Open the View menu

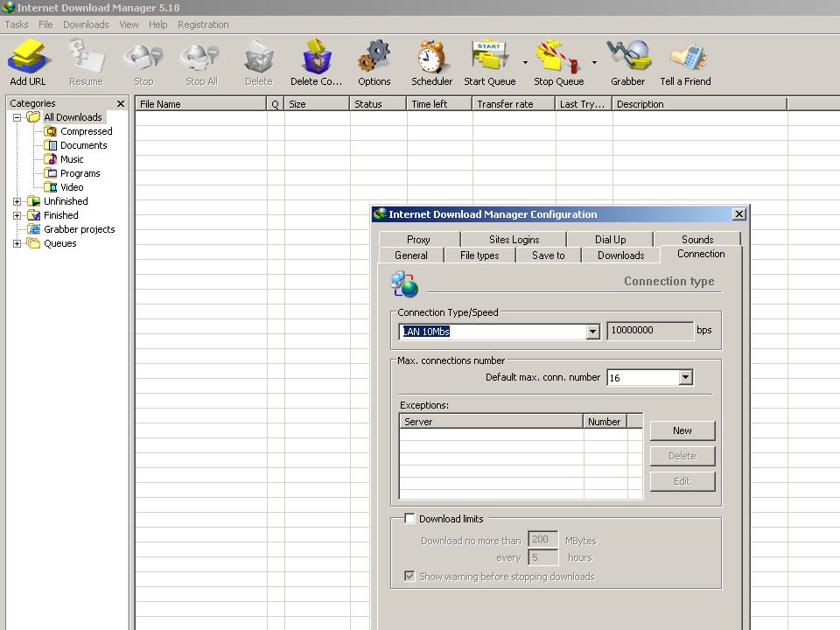129,24
